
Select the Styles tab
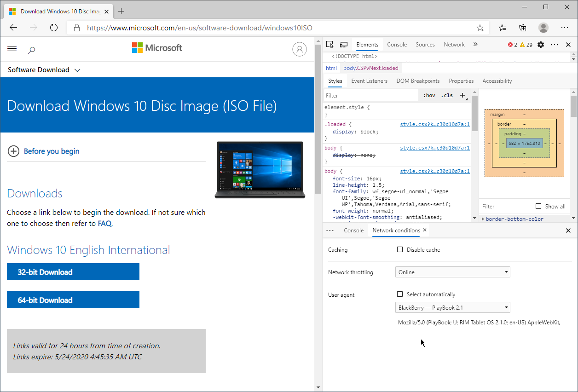[335, 81]
